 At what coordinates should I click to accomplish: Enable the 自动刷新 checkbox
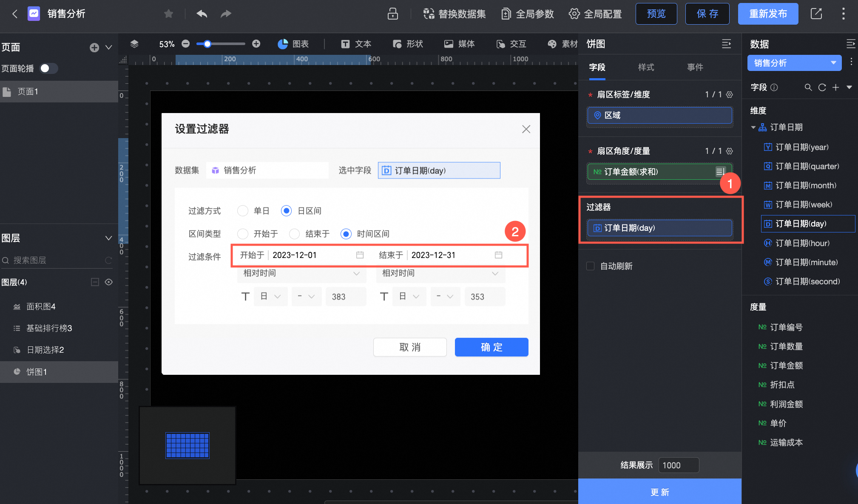pos(591,266)
